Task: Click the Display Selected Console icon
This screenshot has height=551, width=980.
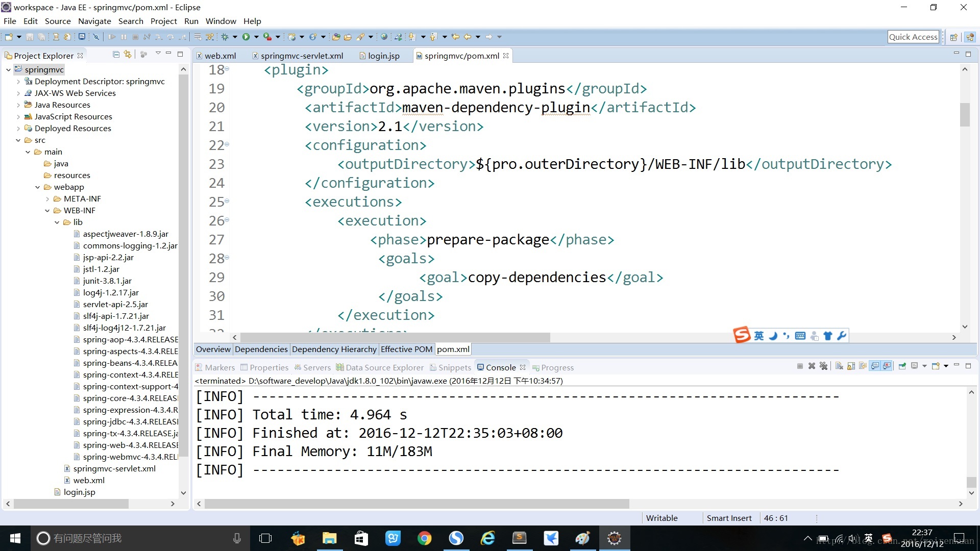Action: pyautogui.click(x=914, y=366)
